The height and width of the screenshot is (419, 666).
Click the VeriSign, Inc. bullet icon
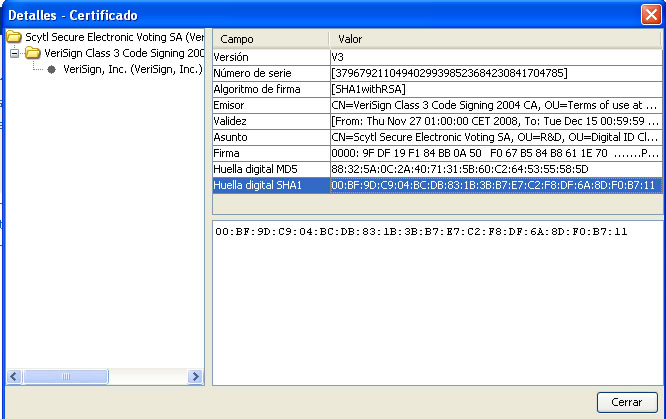pyautogui.click(x=51, y=70)
